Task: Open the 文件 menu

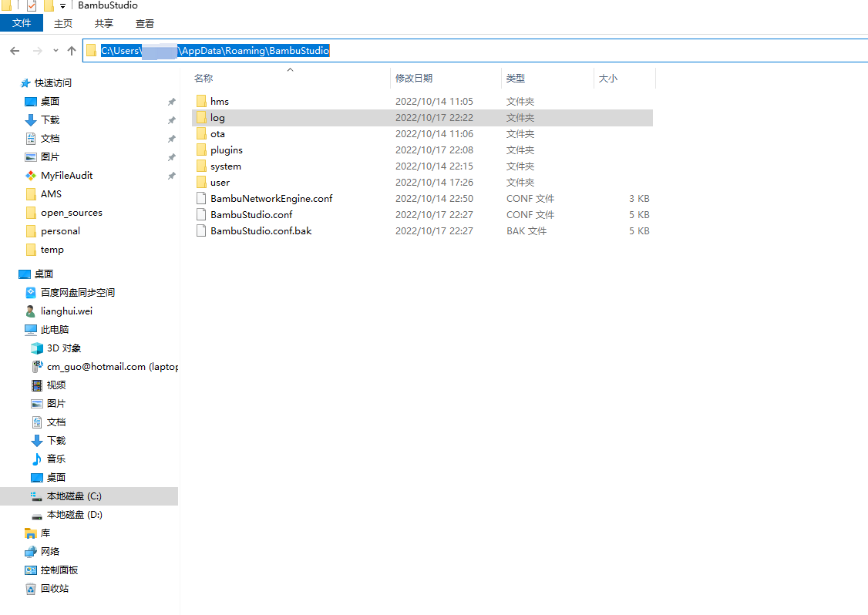Action: (22, 23)
